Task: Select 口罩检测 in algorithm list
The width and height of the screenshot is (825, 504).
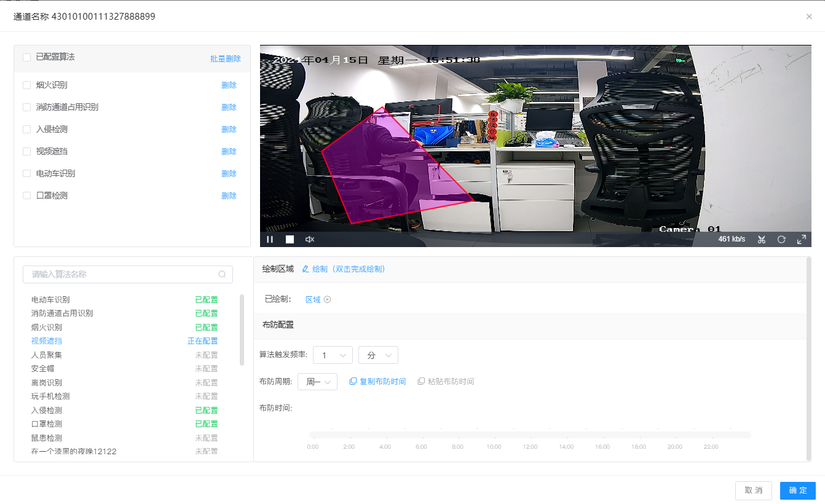Action: [47, 424]
